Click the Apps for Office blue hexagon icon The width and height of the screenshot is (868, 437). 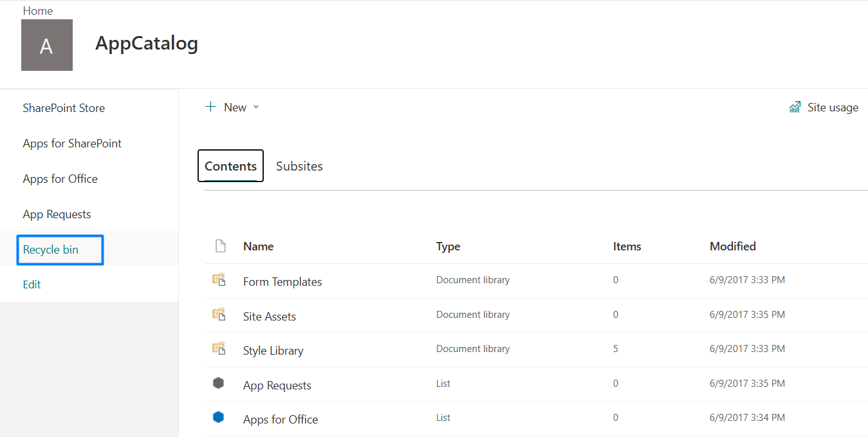[218, 417]
